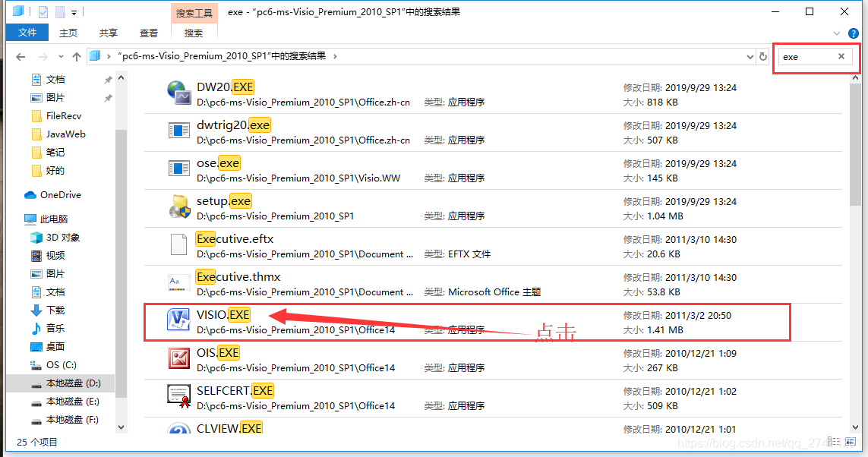Clear the exe search text

(x=841, y=56)
